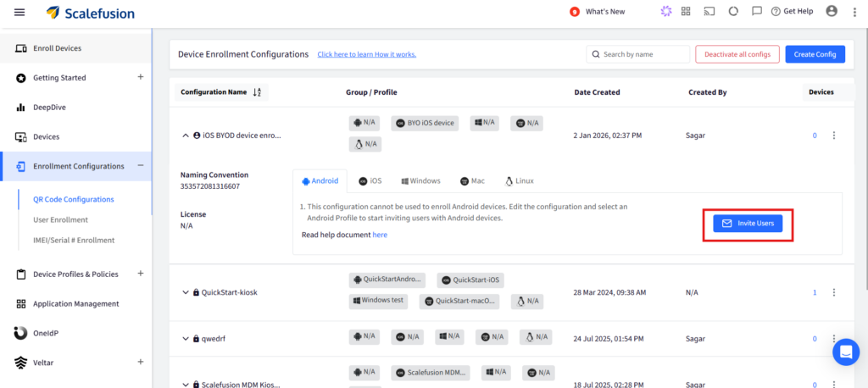The width and height of the screenshot is (868, 388).
Task: Open Enroll Devices in the sidebar
Action: 75,48
